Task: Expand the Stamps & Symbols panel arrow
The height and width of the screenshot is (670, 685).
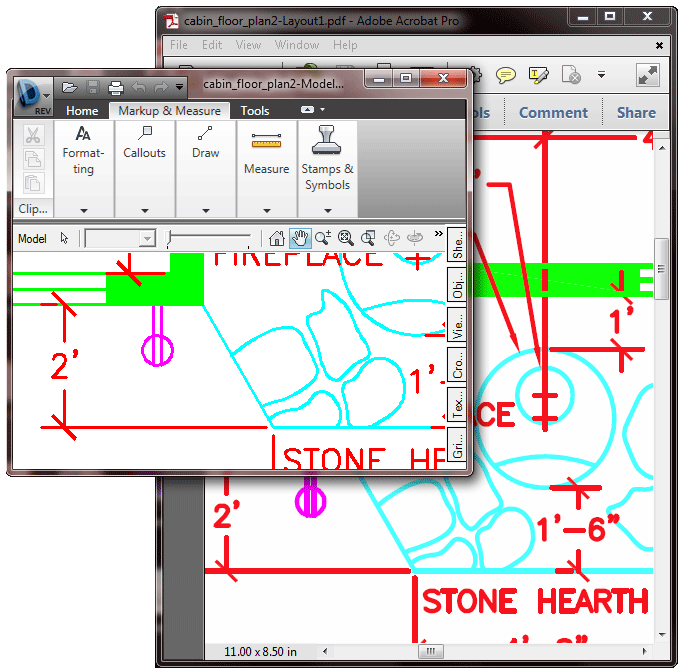Action: pos(328,211)
